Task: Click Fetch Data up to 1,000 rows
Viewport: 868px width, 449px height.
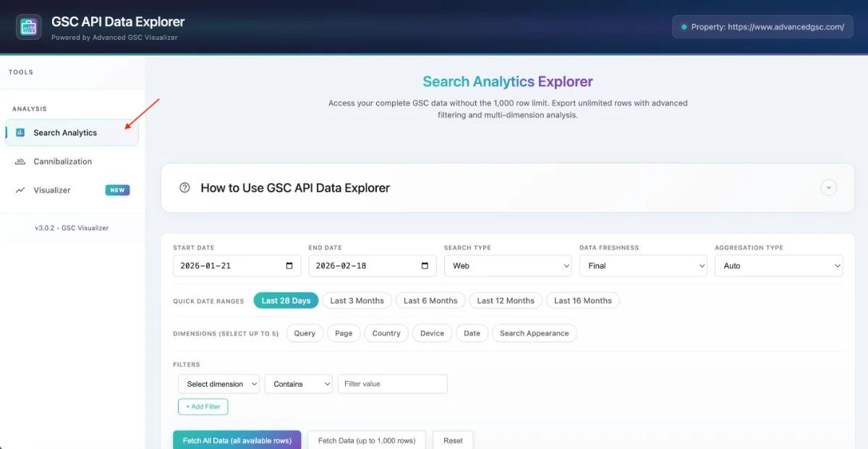Action: click(367, 440)
